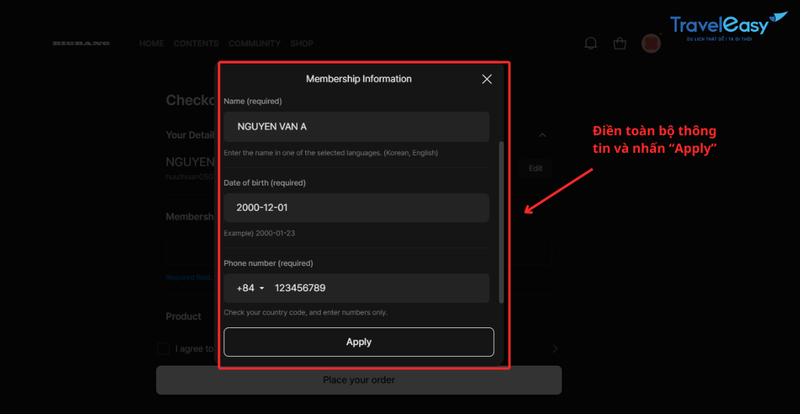This screenshot has height=414, width=800.
Task: Open the +84 country code dropdown
Action: [x=251, y=288]
